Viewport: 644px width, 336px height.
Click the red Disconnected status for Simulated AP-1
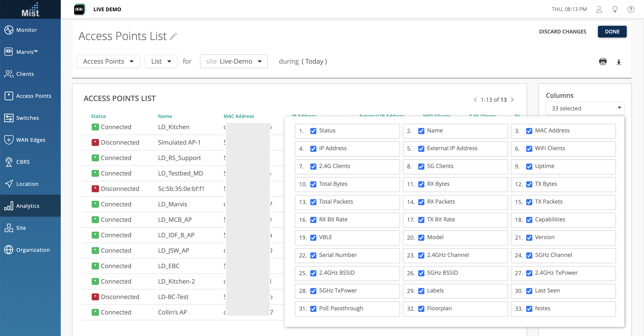95,142
